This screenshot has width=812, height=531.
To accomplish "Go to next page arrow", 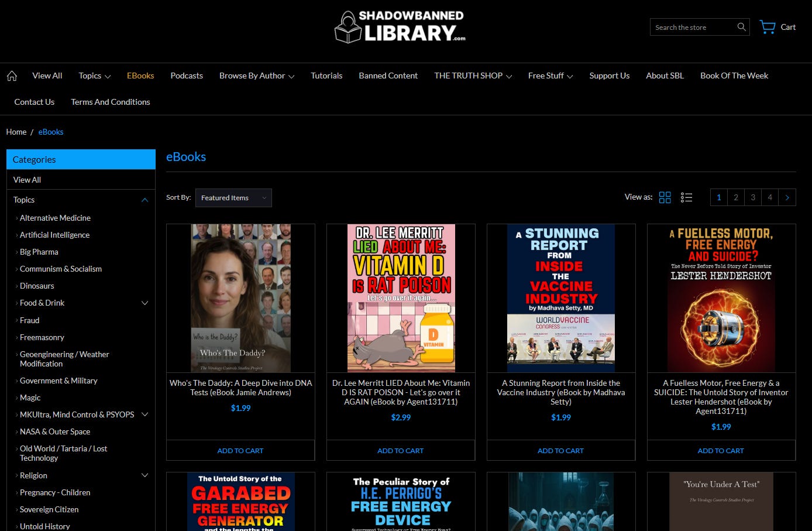I will click(x=787, y=197).
